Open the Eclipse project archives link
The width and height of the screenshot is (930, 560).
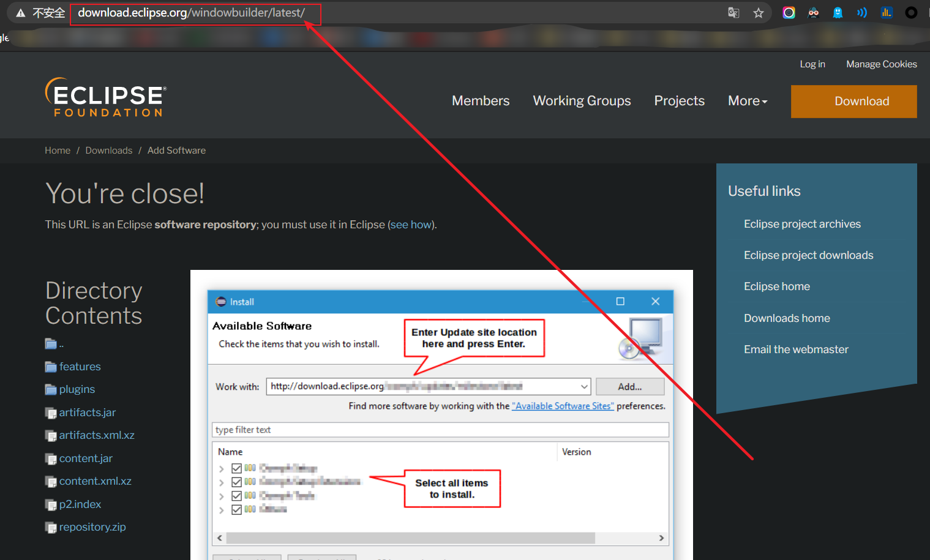pyautogui.click(x=802, y=223)
